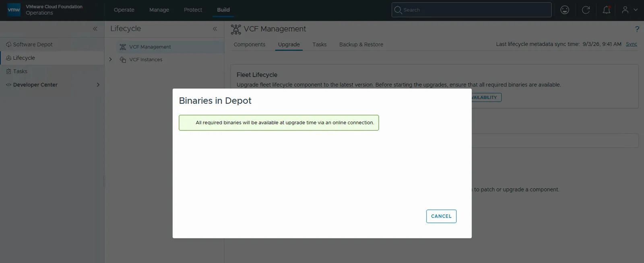The image size is (644, 263).
Task: Click the VCF Instances icon
Action: (x=123, y=60)
